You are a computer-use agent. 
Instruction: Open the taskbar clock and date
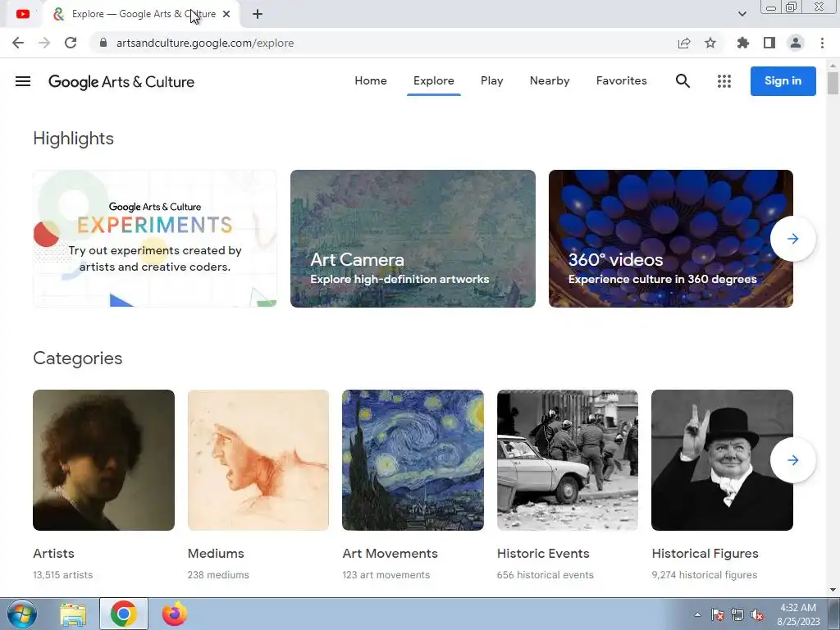[798, 614]
